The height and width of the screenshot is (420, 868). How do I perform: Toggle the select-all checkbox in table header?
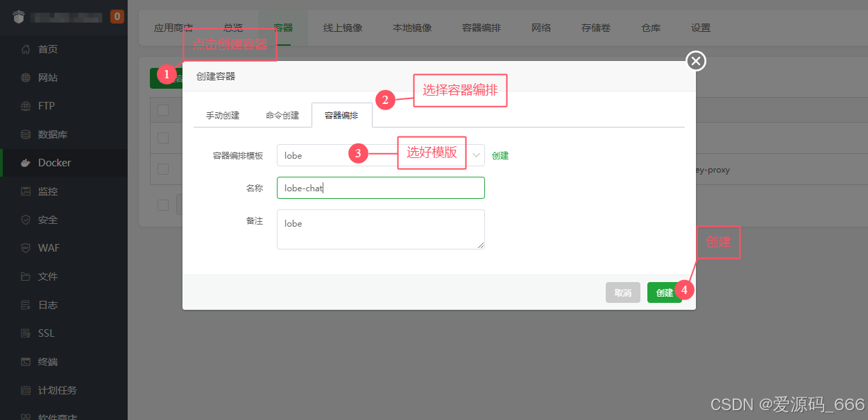163,110
